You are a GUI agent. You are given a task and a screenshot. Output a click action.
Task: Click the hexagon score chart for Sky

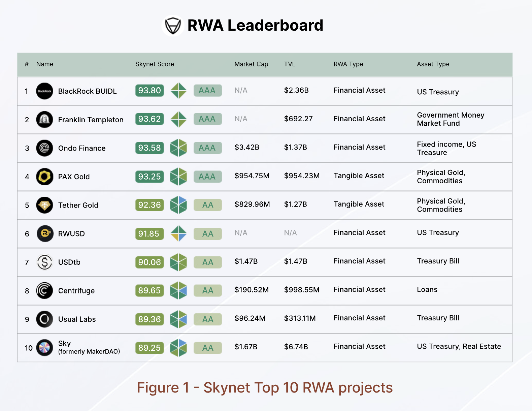178,348
